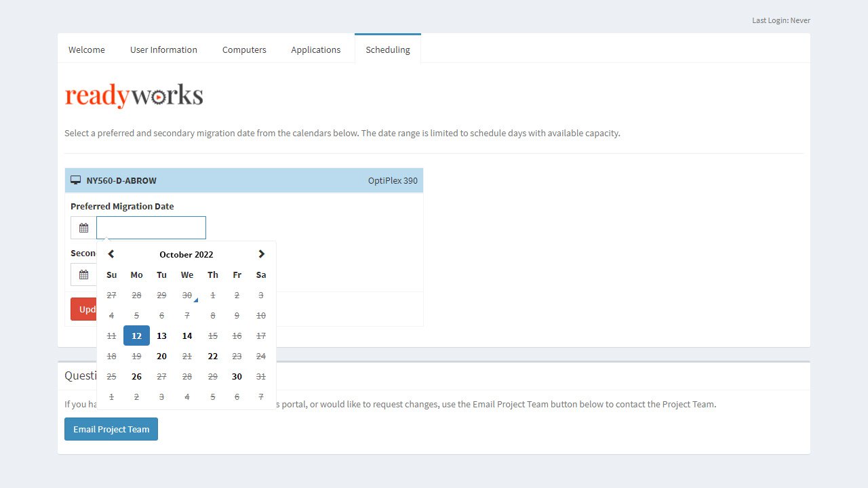Open the User Information tab

163,49
